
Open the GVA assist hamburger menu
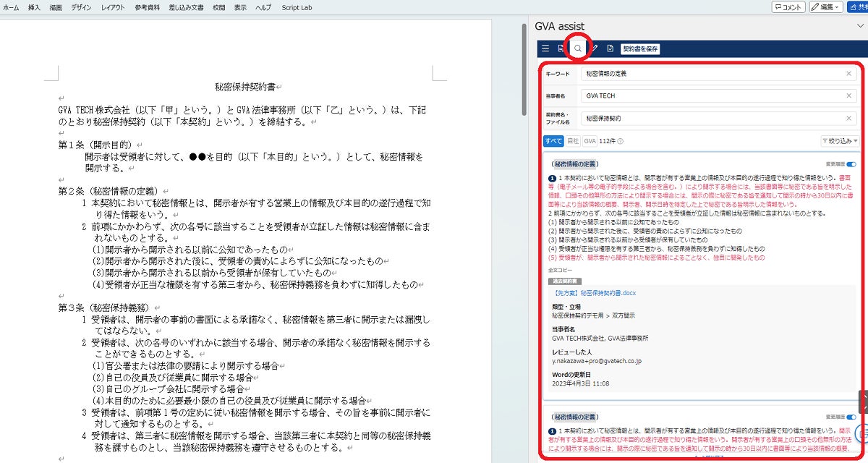(x=545, y=49)
